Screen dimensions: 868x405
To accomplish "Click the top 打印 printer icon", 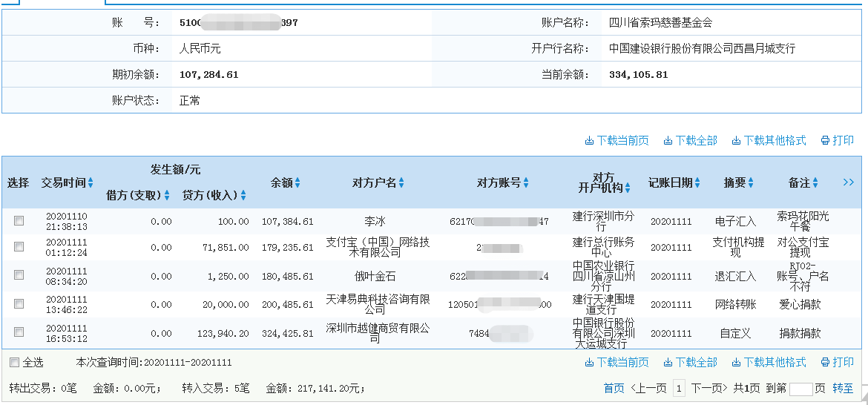I will click(825, 141).
